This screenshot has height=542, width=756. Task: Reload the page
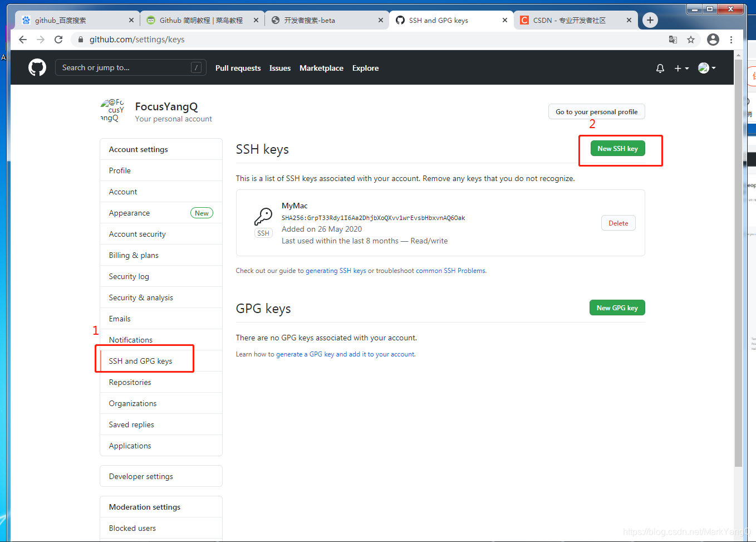(x=58, y=40)
